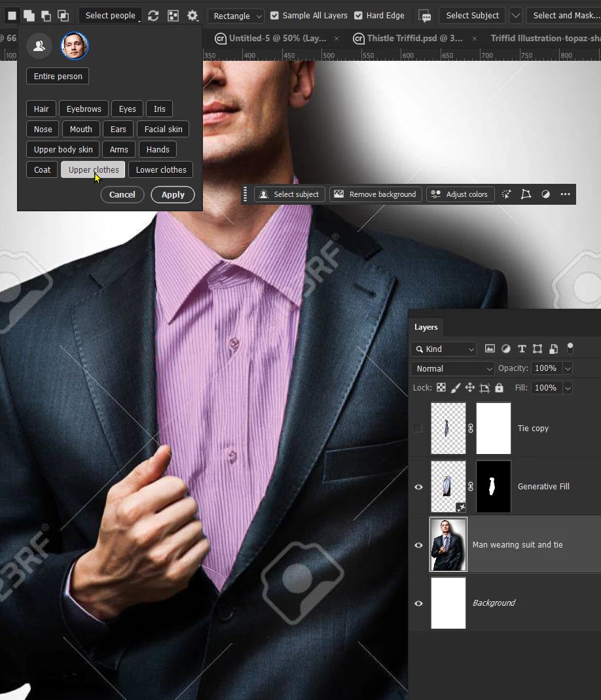The image size is (601, 700).
Task: Click the all people silhouette icon
Action: 39,46
